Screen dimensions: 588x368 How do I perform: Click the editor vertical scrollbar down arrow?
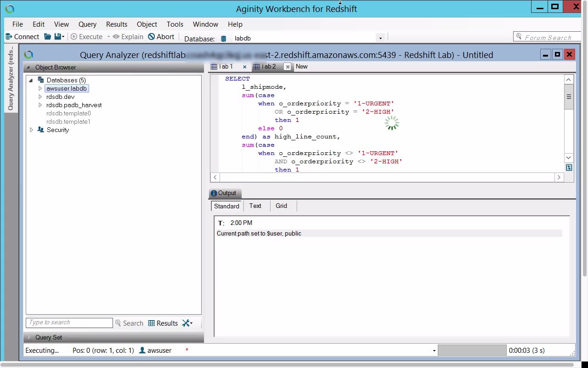click(x=569, y=158)
